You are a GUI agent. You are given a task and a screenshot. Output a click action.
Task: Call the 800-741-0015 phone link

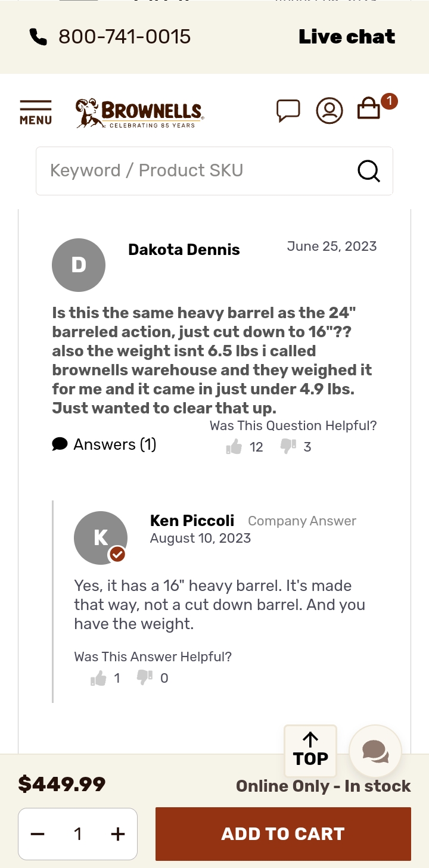(x=125, y=37)
